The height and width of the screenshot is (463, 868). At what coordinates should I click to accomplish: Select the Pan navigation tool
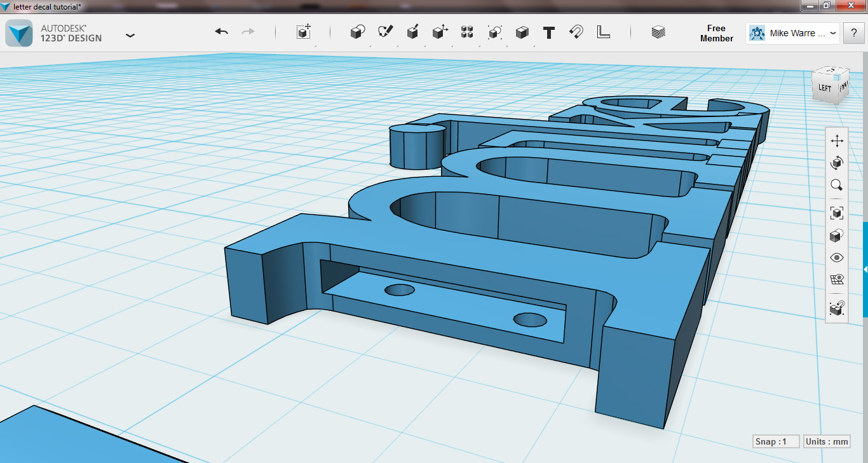point(836,141)
